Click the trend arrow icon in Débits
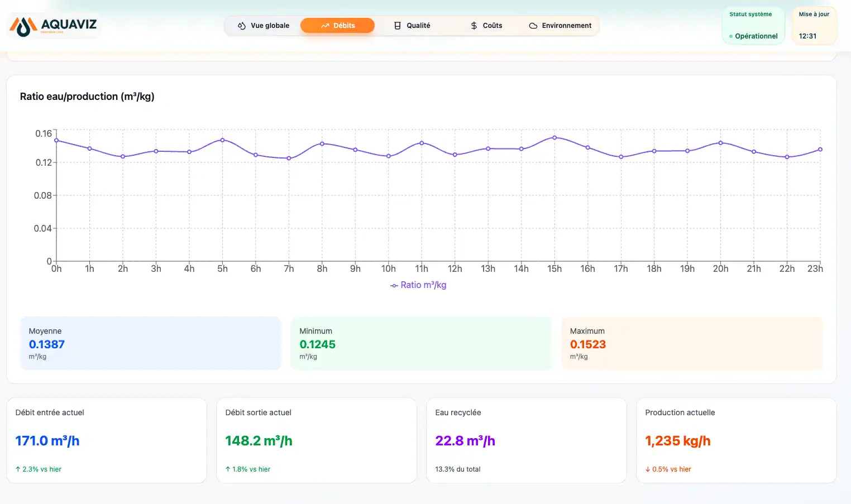The image size is (851, 504). point(325,26)
